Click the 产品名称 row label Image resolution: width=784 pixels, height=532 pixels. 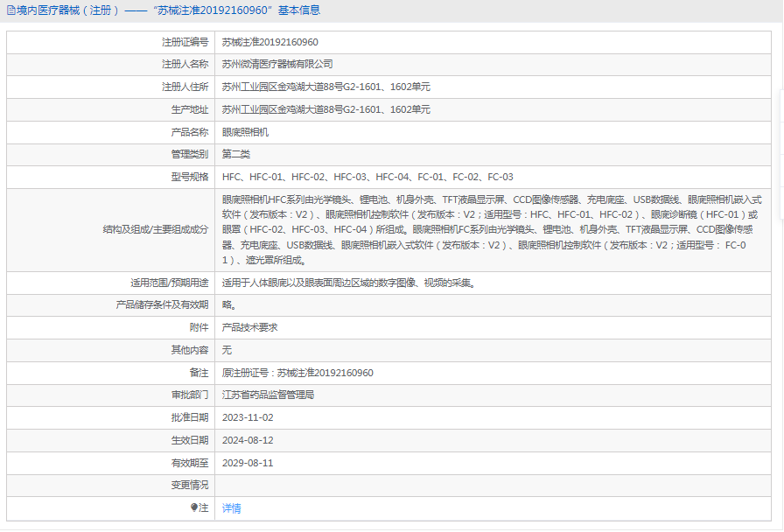tap(190, 132)
